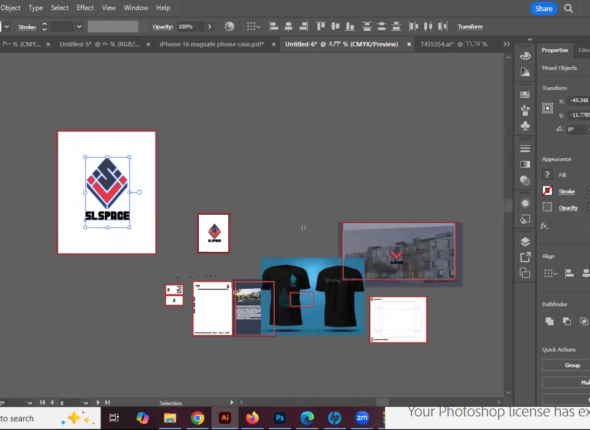
Task: Open the stroke weight dropdown arrow
Action: tap(79, 27)
